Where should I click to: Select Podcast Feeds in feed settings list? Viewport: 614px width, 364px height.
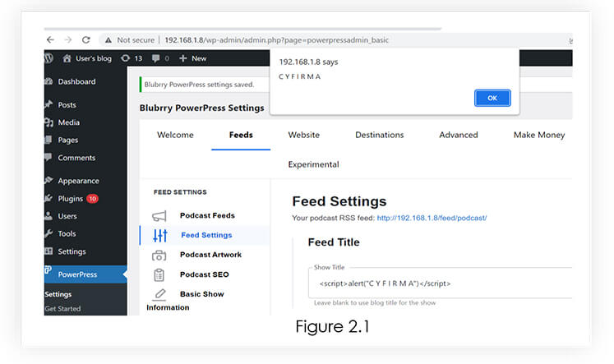(207, 215)
